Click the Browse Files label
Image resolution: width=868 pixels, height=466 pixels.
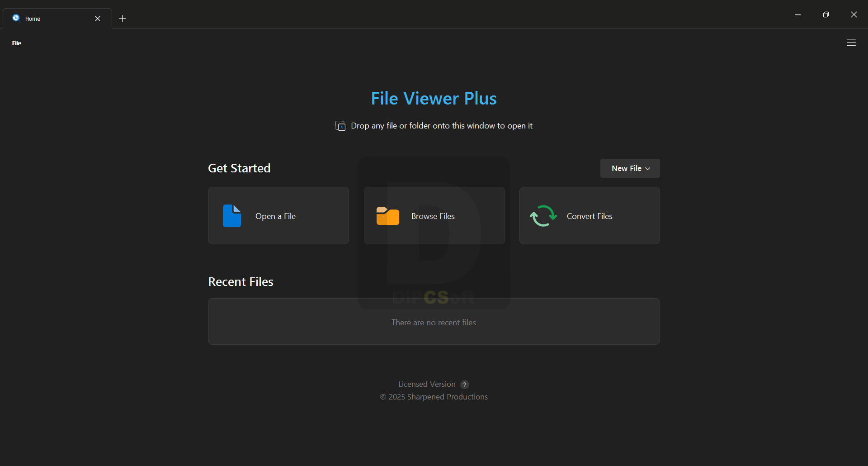coord(433,216)
